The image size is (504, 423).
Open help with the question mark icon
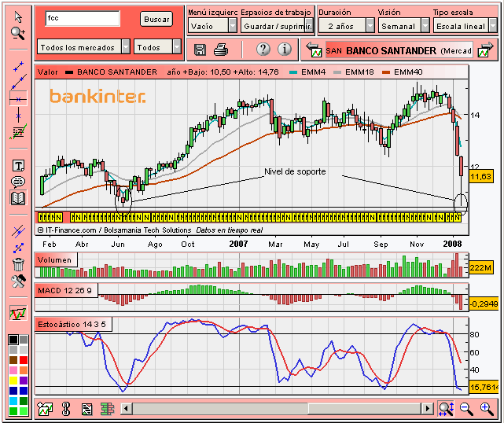pyautogui.click(x=263, y=50)
